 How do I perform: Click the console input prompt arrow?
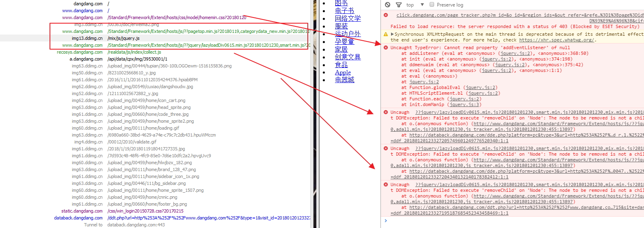(x=386, y=221)
